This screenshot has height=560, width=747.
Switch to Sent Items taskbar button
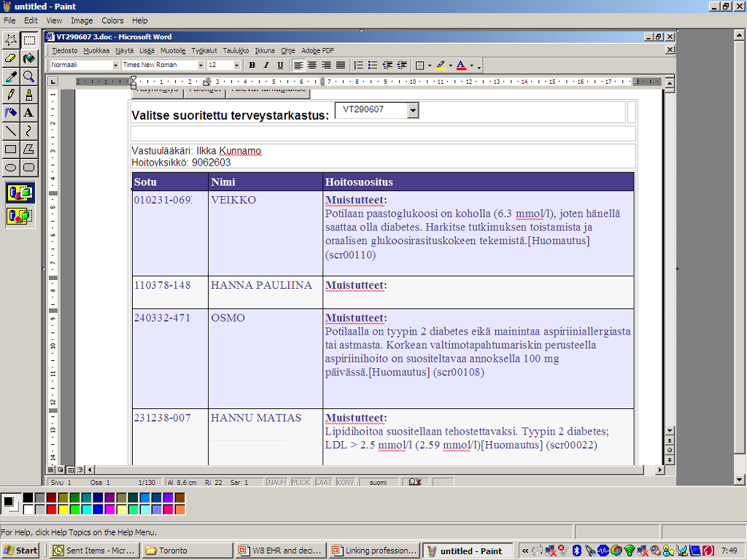point(95,551)
